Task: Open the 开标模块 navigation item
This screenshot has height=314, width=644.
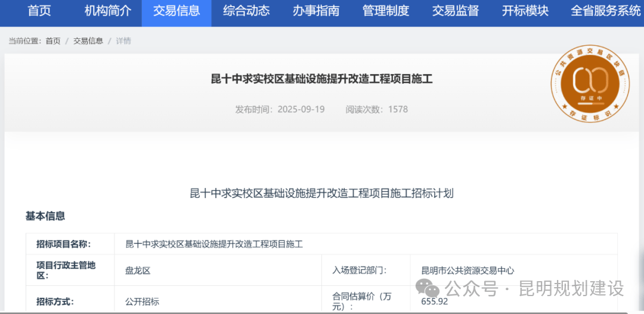Action: point(525,11)
